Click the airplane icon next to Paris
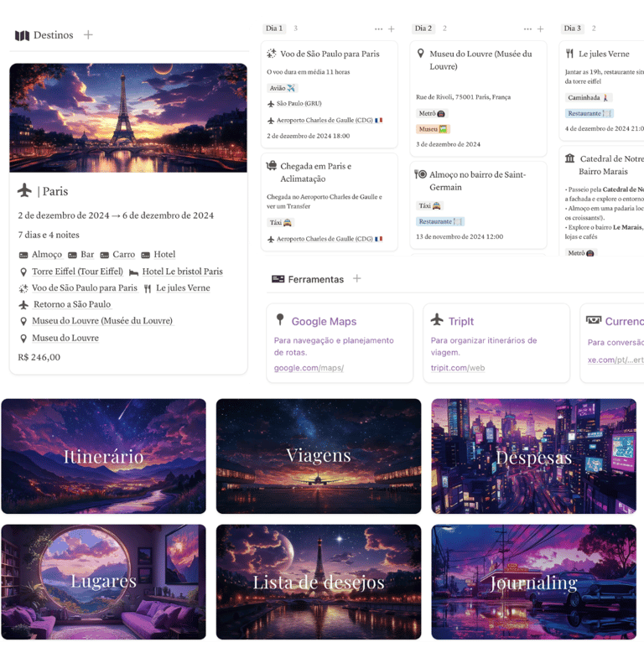This screenshot has height=663, width=644. coord(24,190)
